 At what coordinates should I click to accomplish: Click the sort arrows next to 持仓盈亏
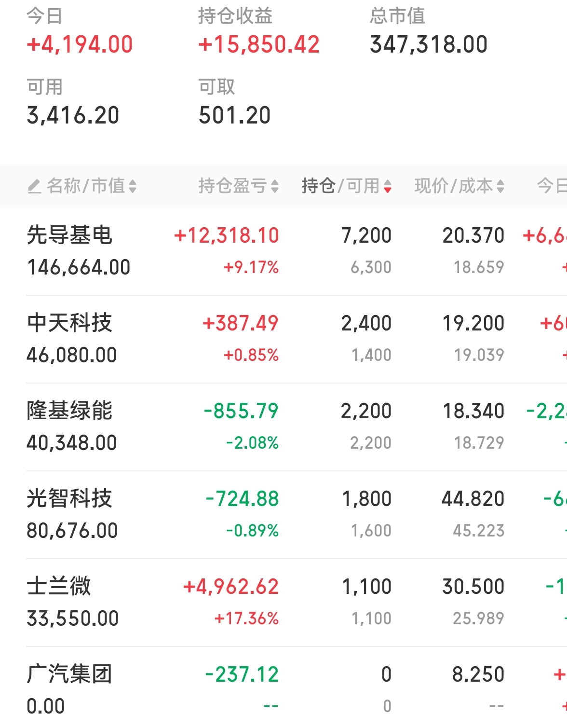[x=275, y=186]
